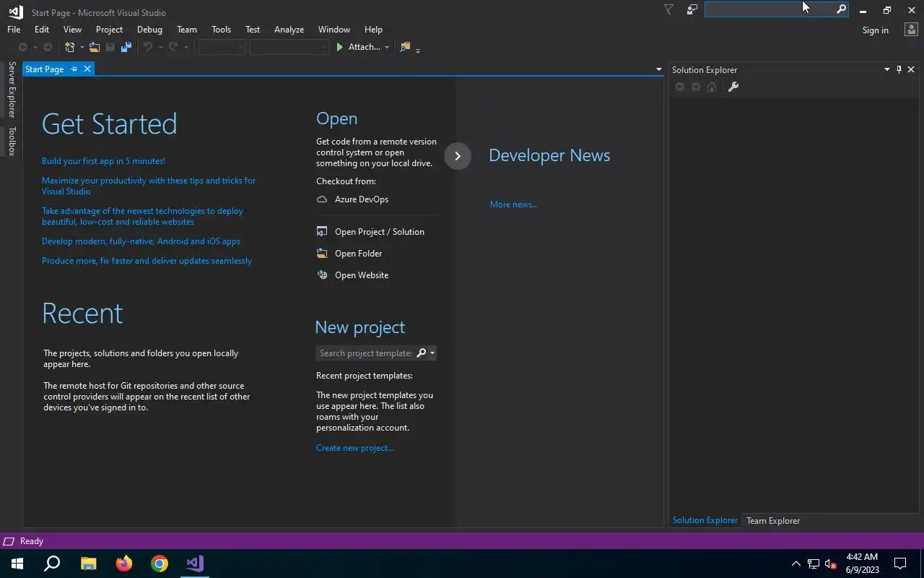Click the green Start/Attach play arrow
The height and width of the screenshot is (578, 924).
click(340, 47)
